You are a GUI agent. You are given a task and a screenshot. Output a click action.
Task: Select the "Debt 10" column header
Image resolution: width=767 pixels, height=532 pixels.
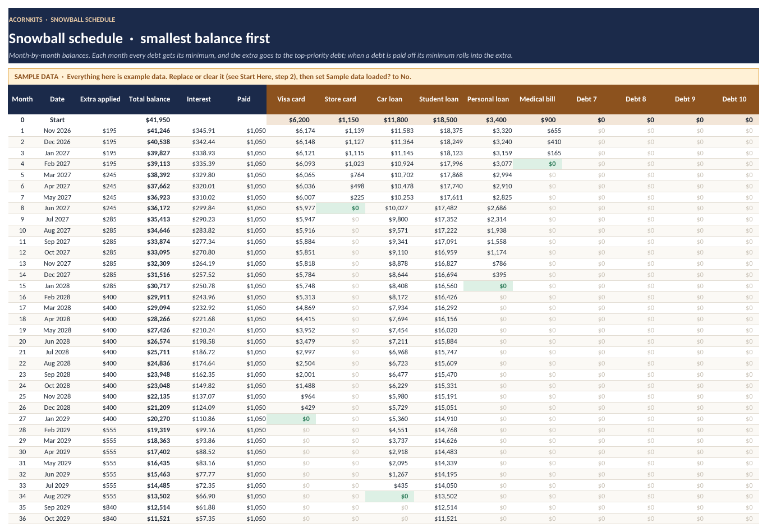point(734,99)
